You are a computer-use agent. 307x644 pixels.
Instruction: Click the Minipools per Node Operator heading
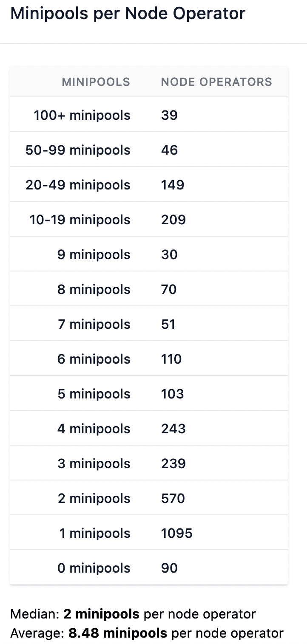coord(128,14)
